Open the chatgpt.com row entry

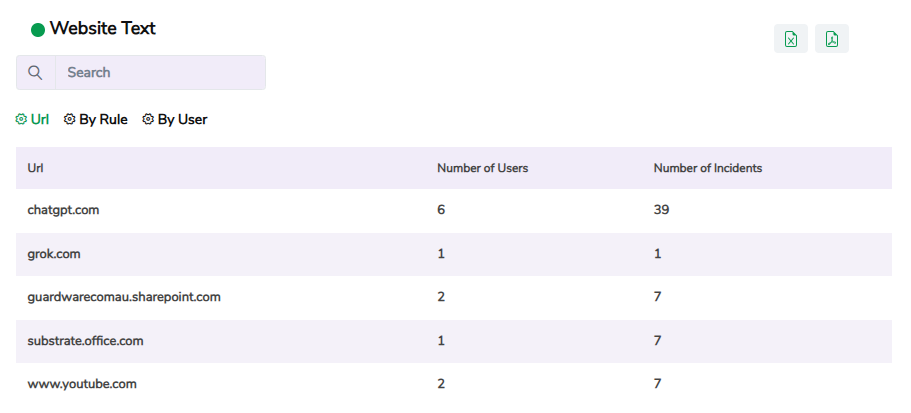click(63, 210)
